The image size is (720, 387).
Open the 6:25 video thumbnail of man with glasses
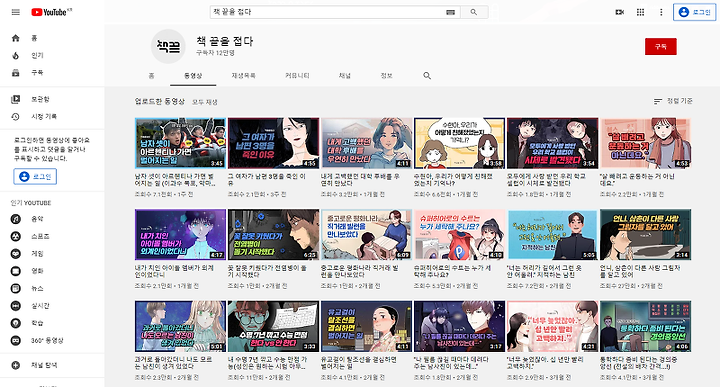click(273, 235)
